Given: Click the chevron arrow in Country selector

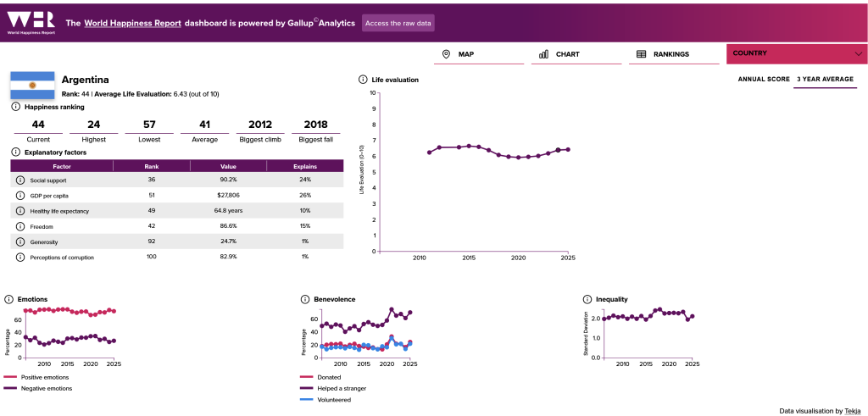Looking at the screenshot, I should 858,53.
